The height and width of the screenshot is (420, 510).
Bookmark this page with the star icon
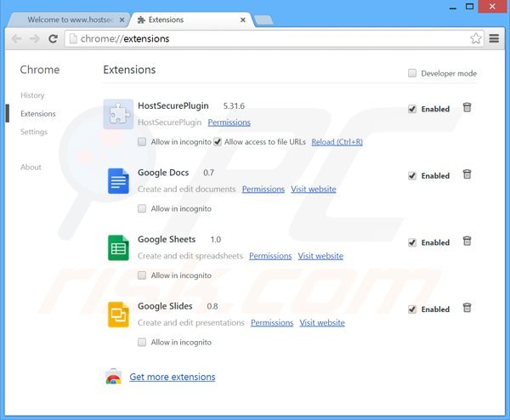(x=475, y=38)
